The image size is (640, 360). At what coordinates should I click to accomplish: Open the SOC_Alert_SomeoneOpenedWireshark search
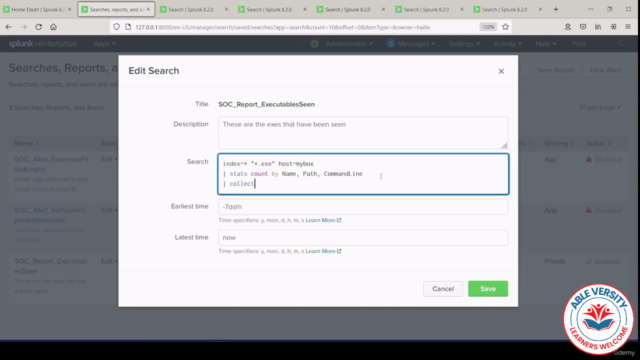50,215
